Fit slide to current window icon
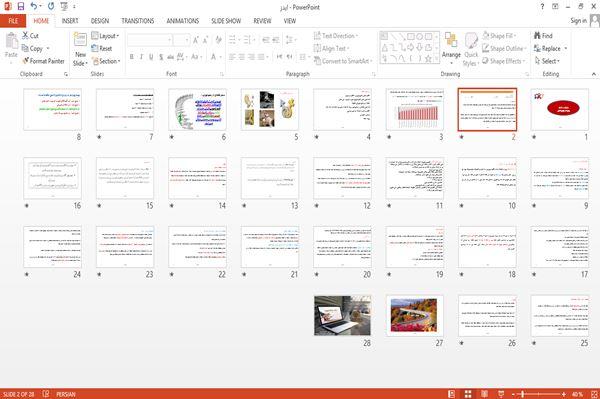This screenshot has width=600, height=399. [593, 394]
